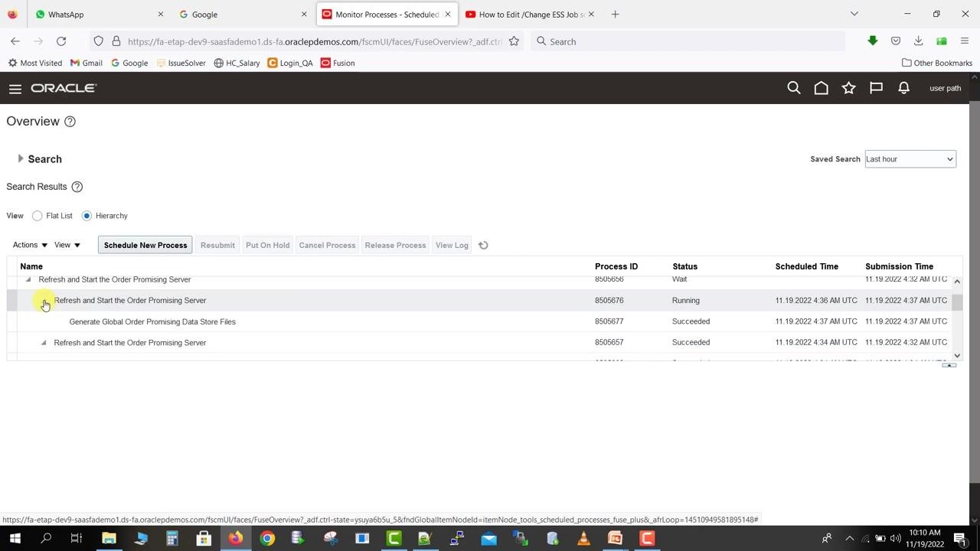
Task: Click the Put On Hold button
Action: coord(267,245)
